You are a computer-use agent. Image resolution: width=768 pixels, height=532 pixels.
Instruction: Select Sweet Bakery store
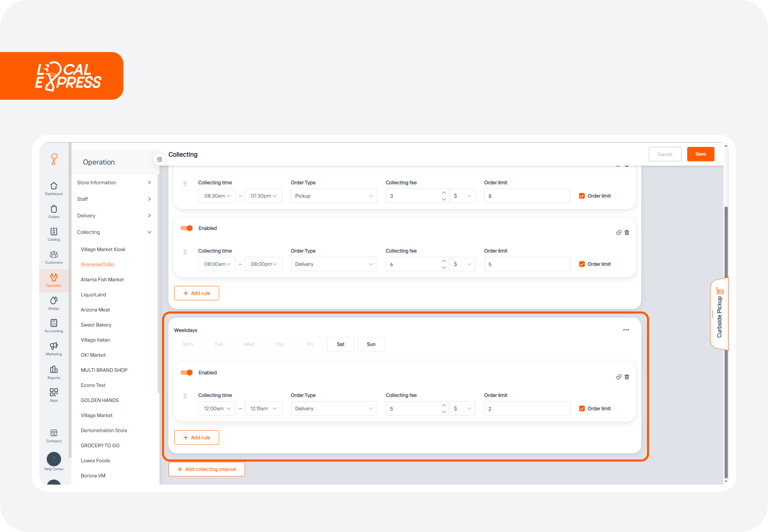96,325
